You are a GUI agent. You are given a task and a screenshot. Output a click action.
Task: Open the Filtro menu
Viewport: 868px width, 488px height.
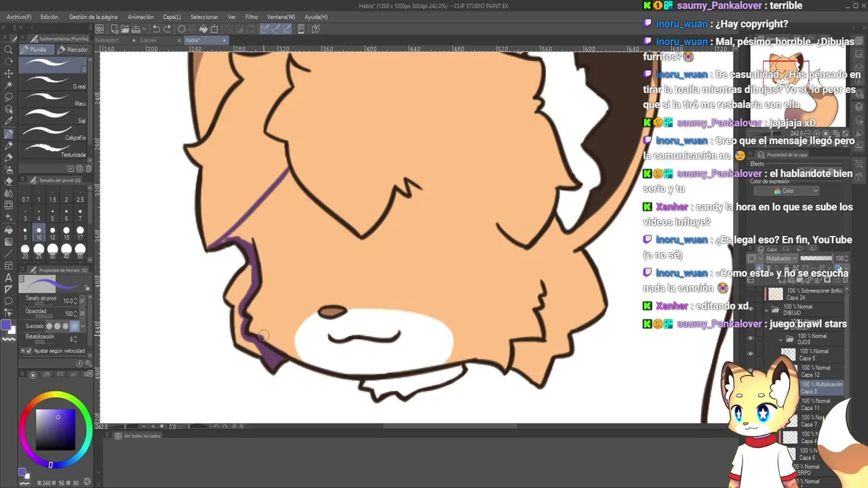point(252,17)
